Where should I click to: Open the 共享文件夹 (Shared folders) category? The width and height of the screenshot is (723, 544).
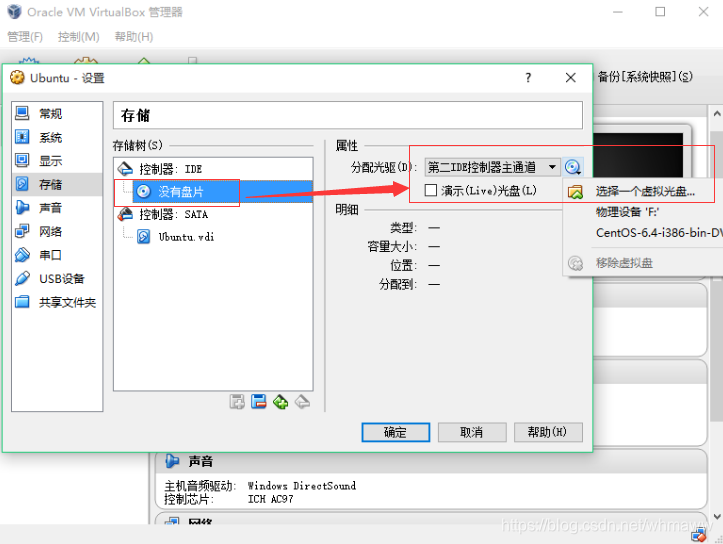coord(57,302)
